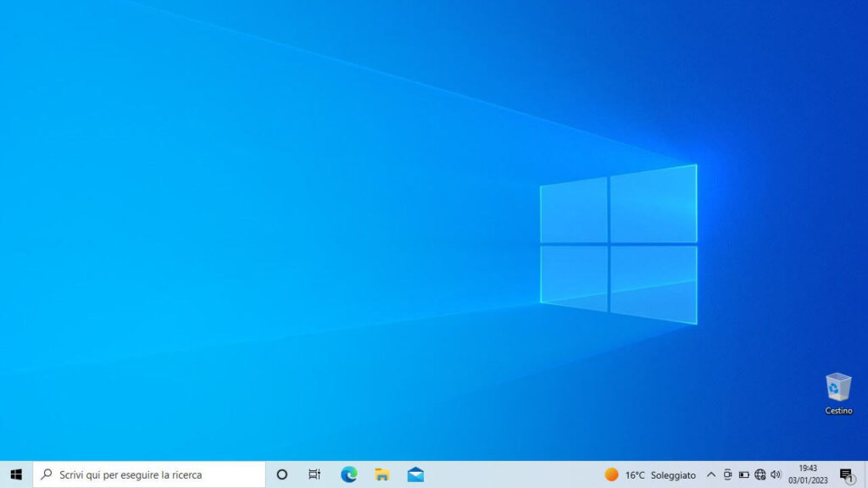868x488 pixels.
Task: Expand the hidden system tray icons
Action: tap(711, 474)
